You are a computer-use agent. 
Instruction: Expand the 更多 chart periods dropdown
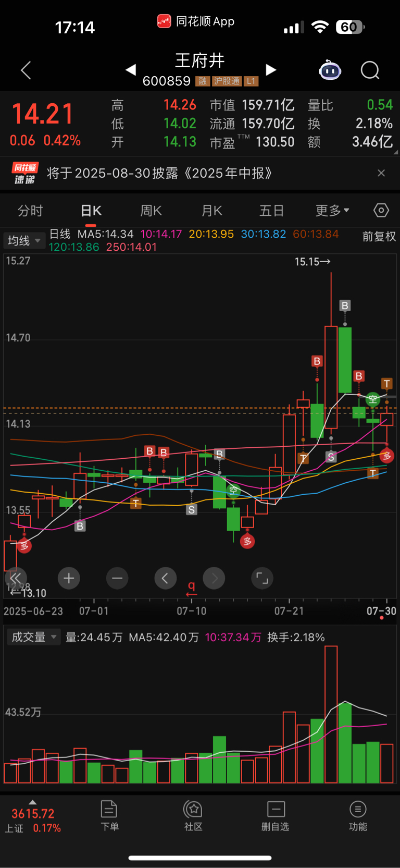click(332, 211)
